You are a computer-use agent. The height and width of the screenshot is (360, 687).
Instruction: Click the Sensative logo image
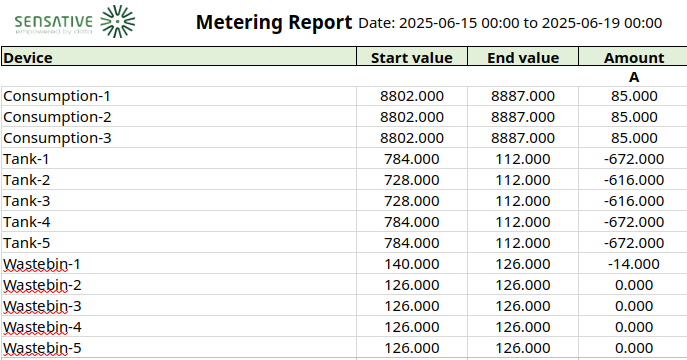pyautogui.click(x=75, y=21)
